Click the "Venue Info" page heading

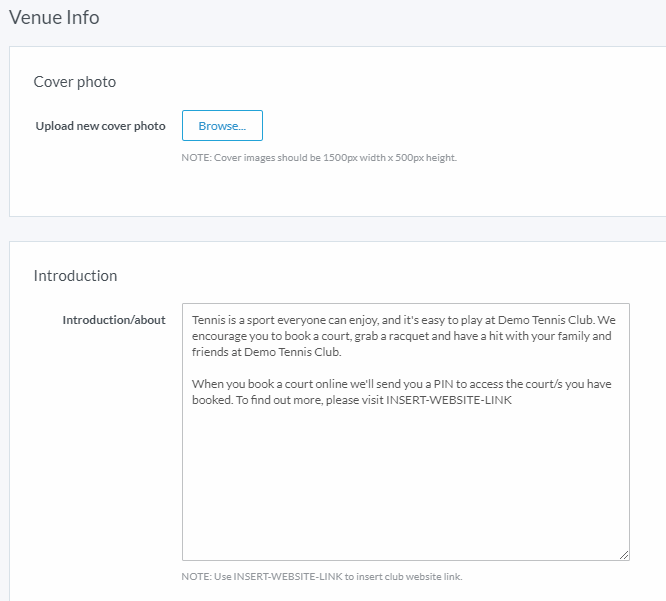pos(54,18)
